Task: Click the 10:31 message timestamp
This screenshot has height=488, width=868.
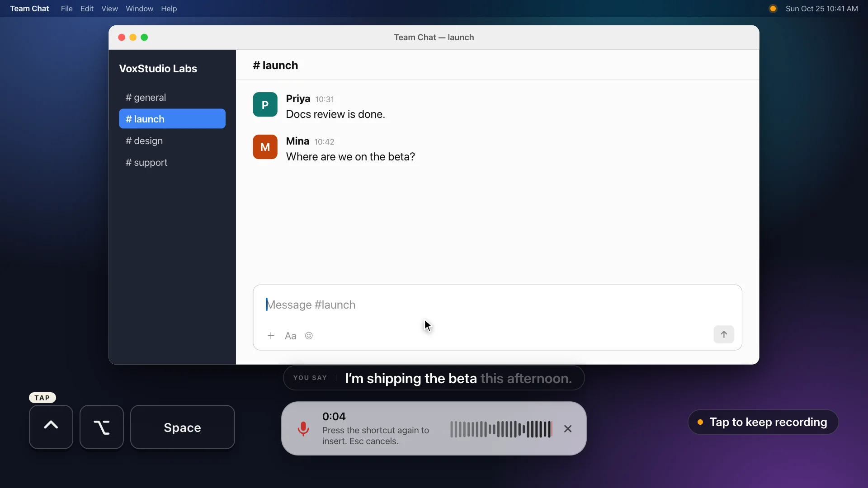Action: pos(325,99)
